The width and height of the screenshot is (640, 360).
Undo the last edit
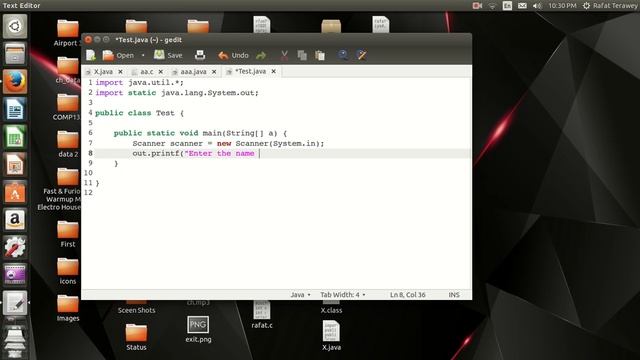233,55
